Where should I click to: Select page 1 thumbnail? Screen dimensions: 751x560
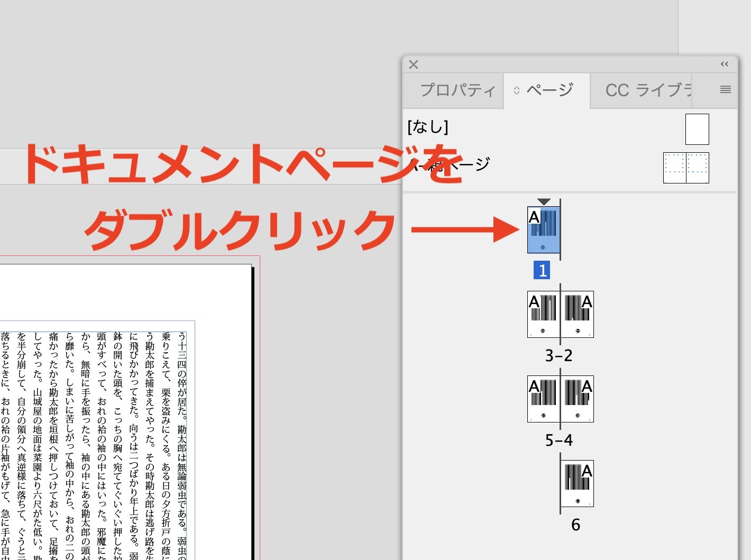[544, 229]
